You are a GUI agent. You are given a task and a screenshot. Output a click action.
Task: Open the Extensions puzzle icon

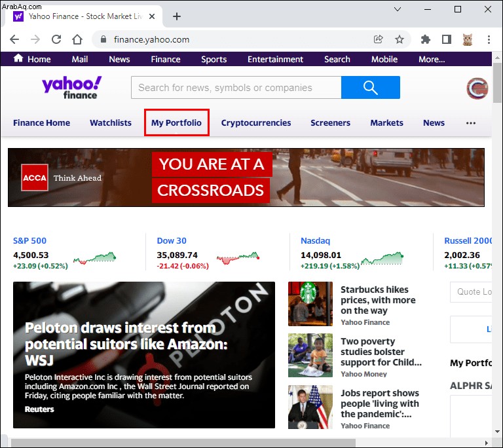click(x=425, y=39)
